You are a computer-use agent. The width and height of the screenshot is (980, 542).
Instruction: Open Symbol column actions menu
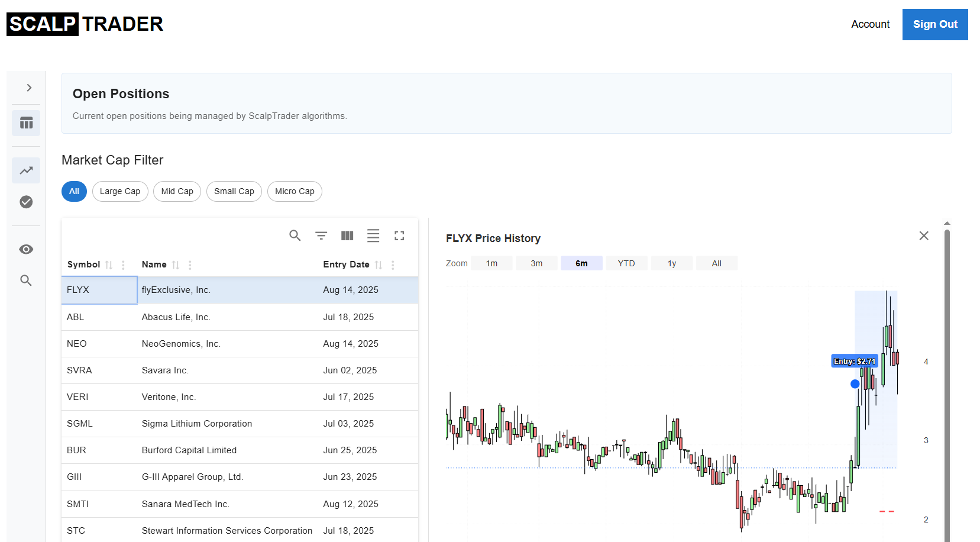tap(123, 265)
